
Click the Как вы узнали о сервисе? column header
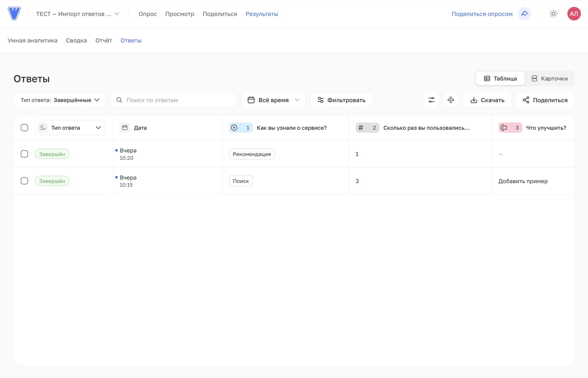click(x=285, y=128)
